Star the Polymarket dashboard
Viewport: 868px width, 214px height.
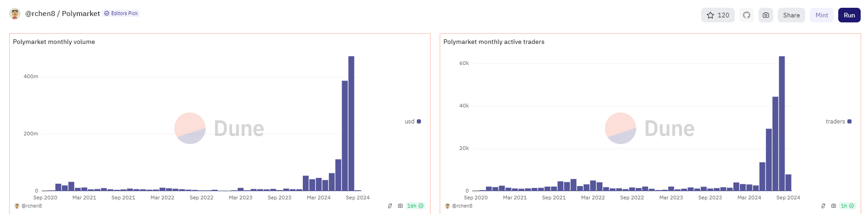[717, 15]
